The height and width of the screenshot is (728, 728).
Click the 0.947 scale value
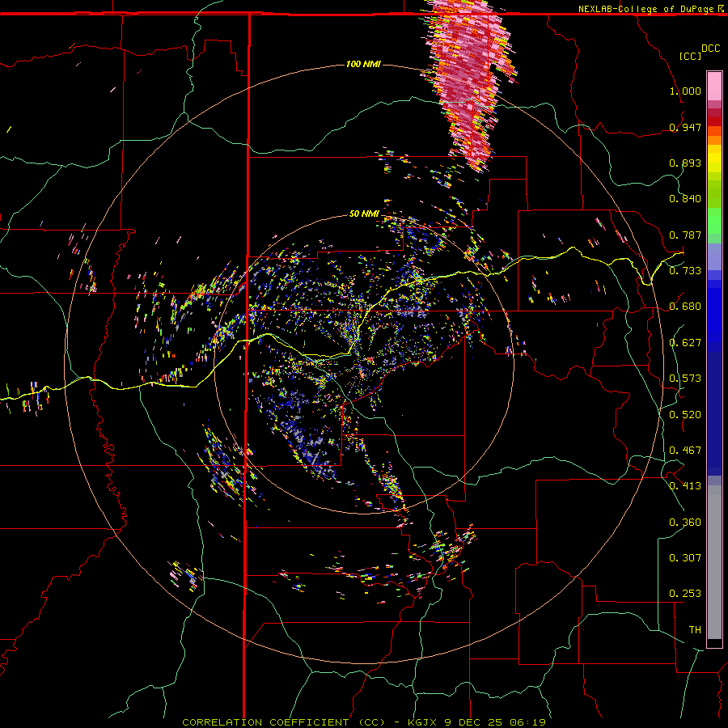click(x=685, y=127)
